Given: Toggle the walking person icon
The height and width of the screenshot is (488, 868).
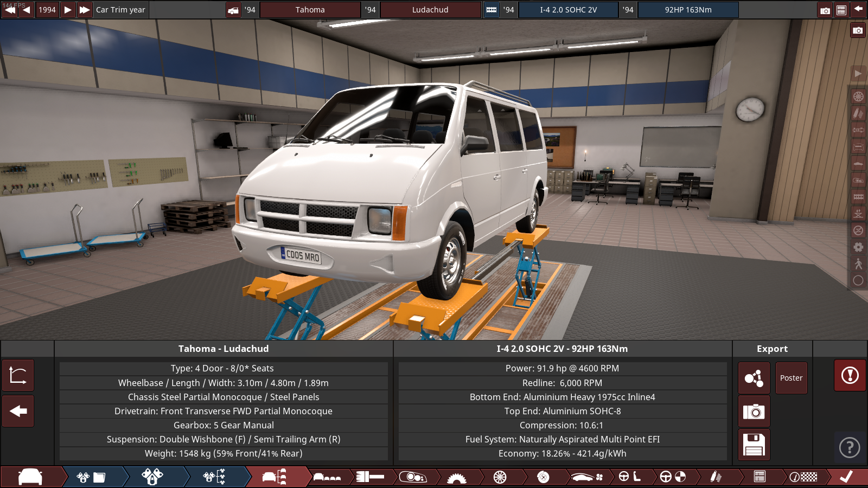Looking at the screenshot, I should (858, 264).
